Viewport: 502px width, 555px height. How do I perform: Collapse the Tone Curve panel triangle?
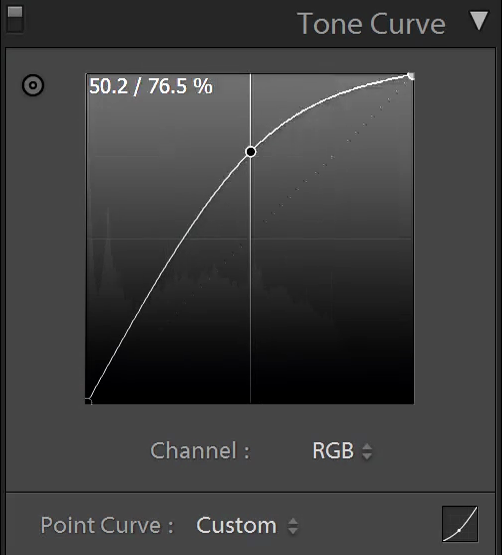tap(479, 21)
